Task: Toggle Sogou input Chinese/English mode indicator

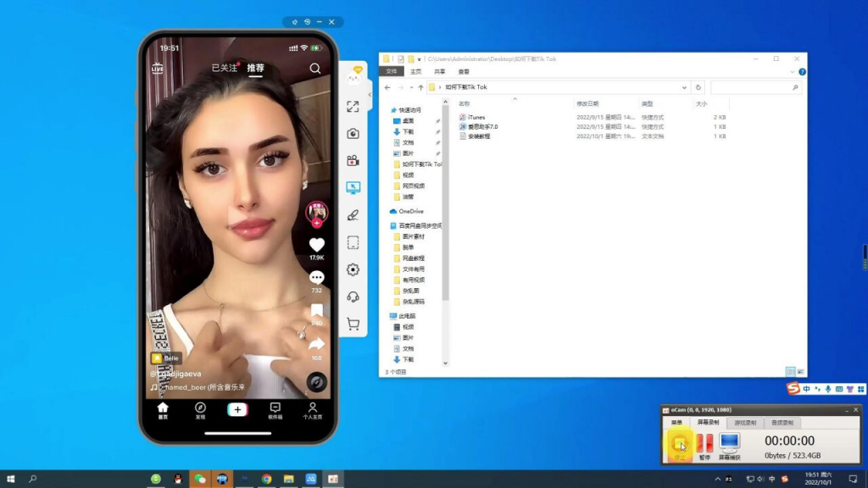Action: pyautogui.click(x=806, y=389)
